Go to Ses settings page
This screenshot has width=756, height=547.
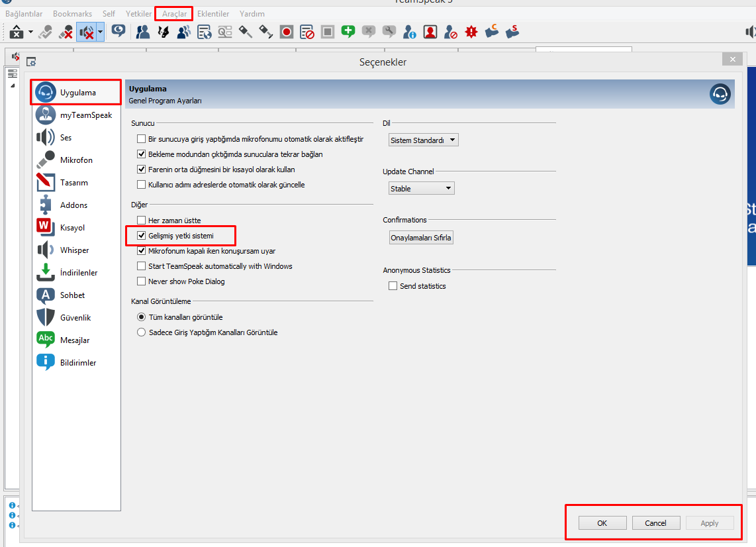76,138
